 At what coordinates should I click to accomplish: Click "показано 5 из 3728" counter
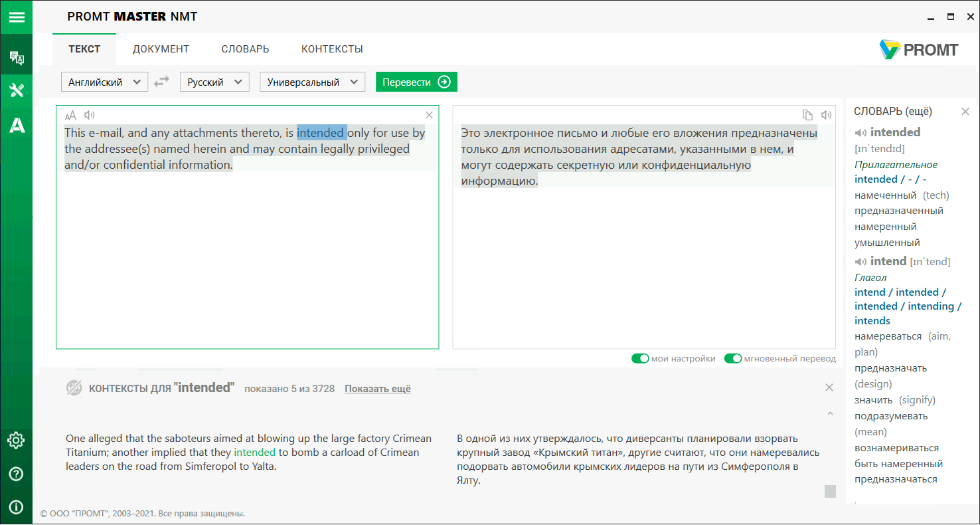(x=289, y=389)
